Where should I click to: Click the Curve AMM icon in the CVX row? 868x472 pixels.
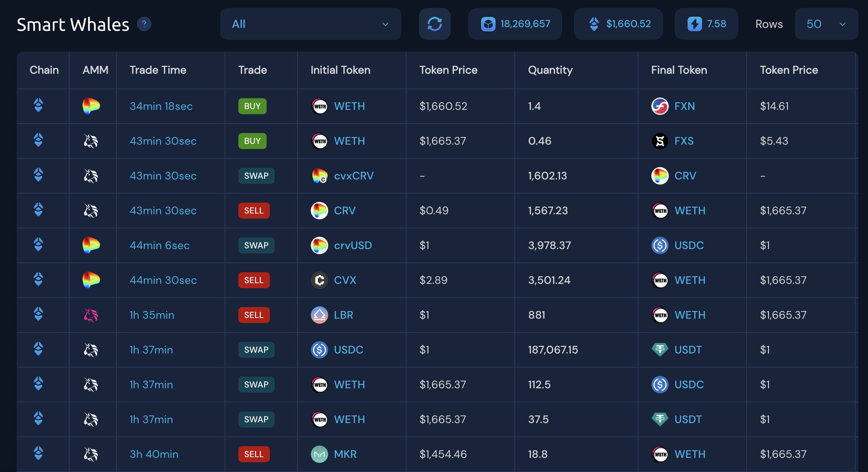coord(91,280)
